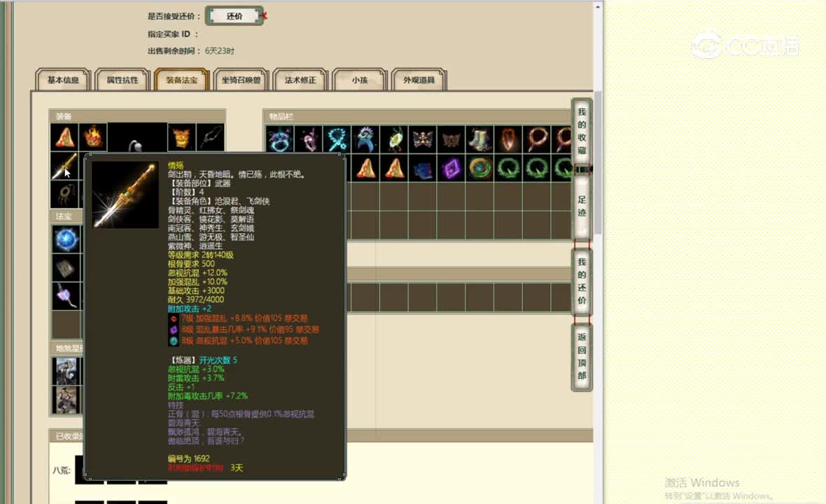Image resolution: width=826 pixels, height=504 pixels.
Task: Select the blue cloth item in 物品栏
Action: [x=422, y=169]
